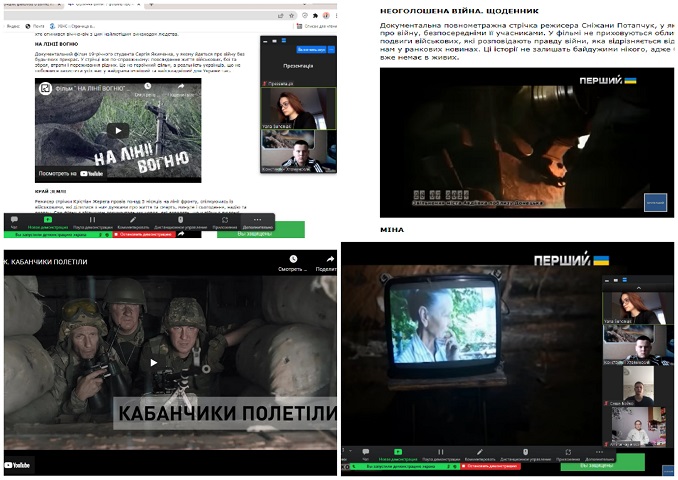Click the watch-later clock on НА ЛІНІЇ ВОГНЮ video
The height and width of the screenshot is (480, 678).
[147, 86]
